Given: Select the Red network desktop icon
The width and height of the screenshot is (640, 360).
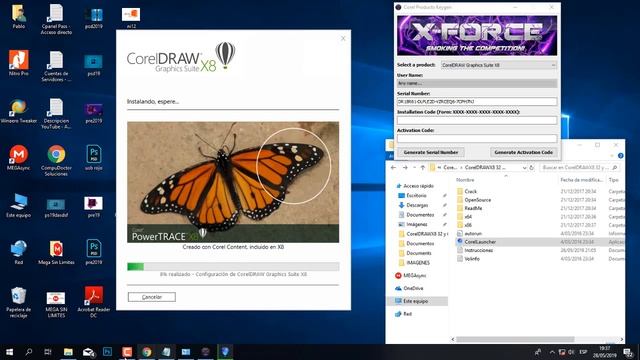Looking at the screenshot, I should pyautogui.click(x=19, y=252).
